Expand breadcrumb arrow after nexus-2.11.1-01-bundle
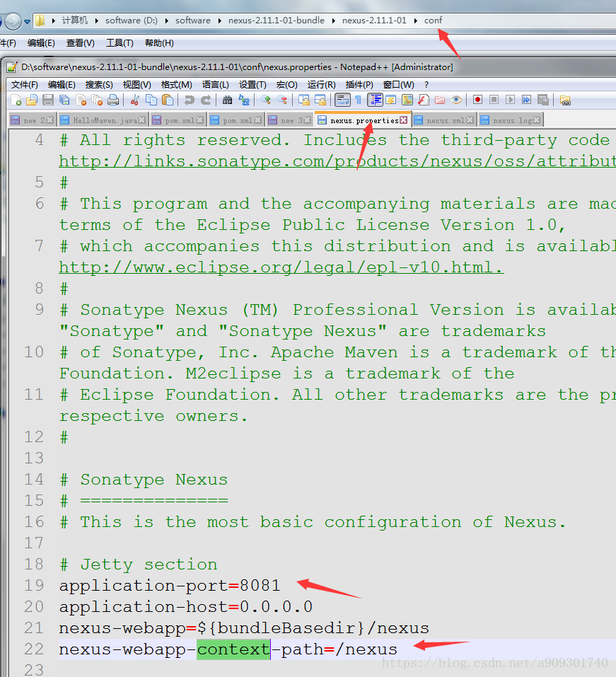 point(333,21)
